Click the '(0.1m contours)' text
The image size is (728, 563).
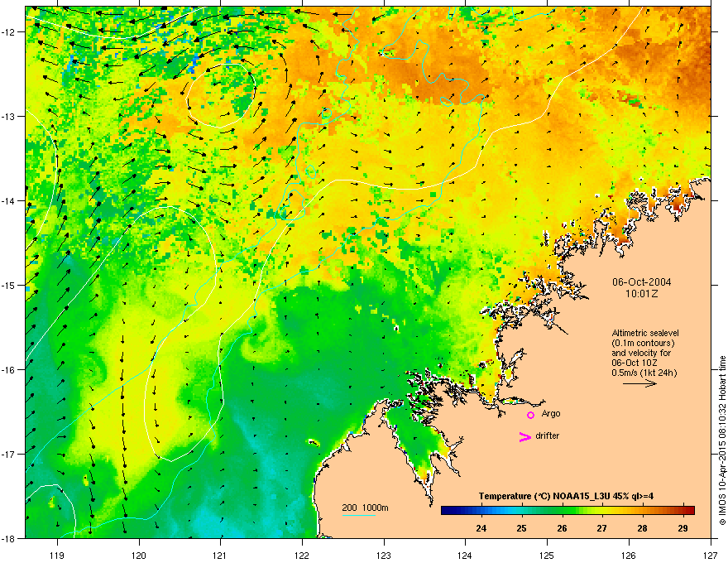(643, 343)
